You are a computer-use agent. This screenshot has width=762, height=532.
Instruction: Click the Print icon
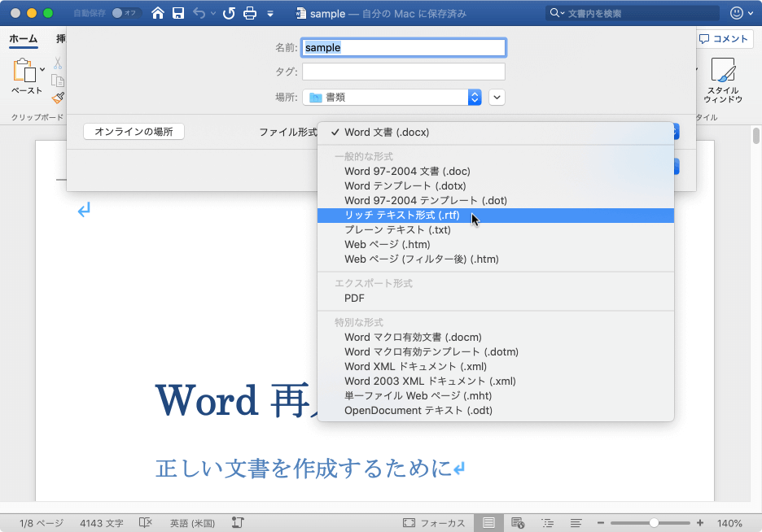click(x=250, y=13)
